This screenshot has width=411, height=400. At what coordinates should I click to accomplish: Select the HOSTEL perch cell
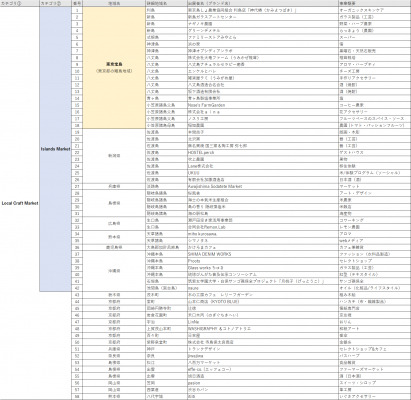click(x=263, y=152)
